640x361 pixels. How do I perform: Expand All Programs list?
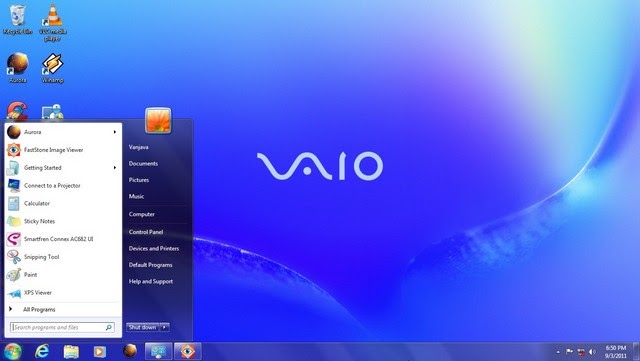point(63,310)
